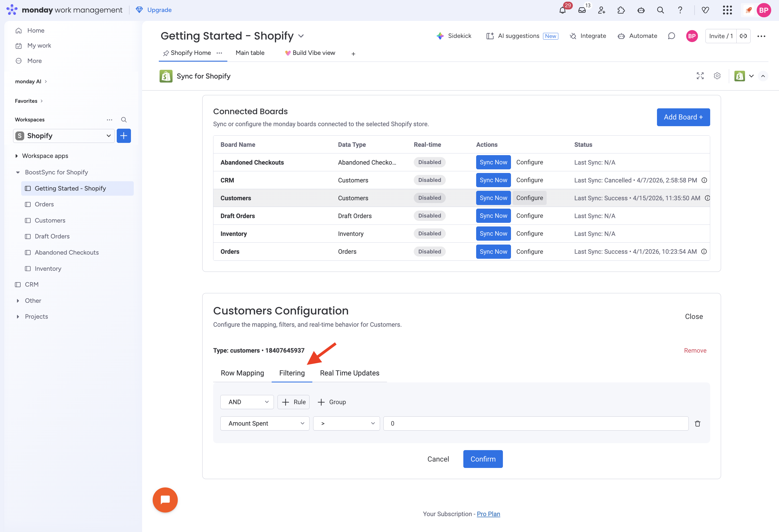Expand the Other folder
Viewport: 779px width, 532px height.
pos(18,301)
